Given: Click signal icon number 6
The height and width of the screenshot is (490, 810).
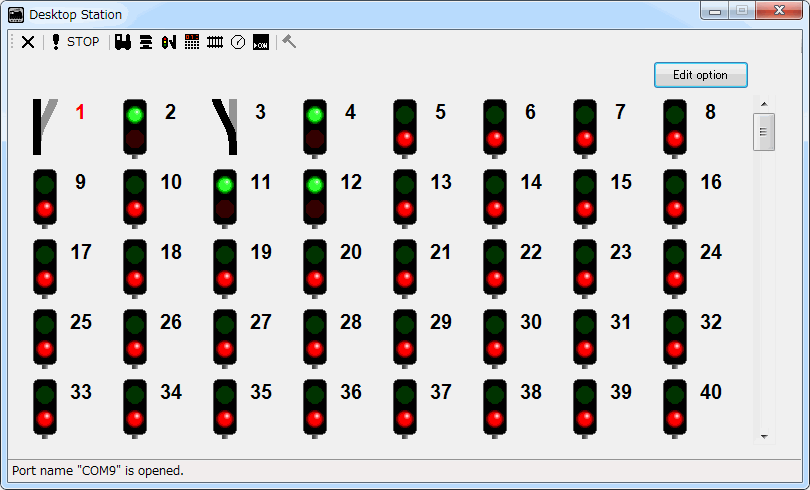Looking at the screenshot, I should 495,128.
